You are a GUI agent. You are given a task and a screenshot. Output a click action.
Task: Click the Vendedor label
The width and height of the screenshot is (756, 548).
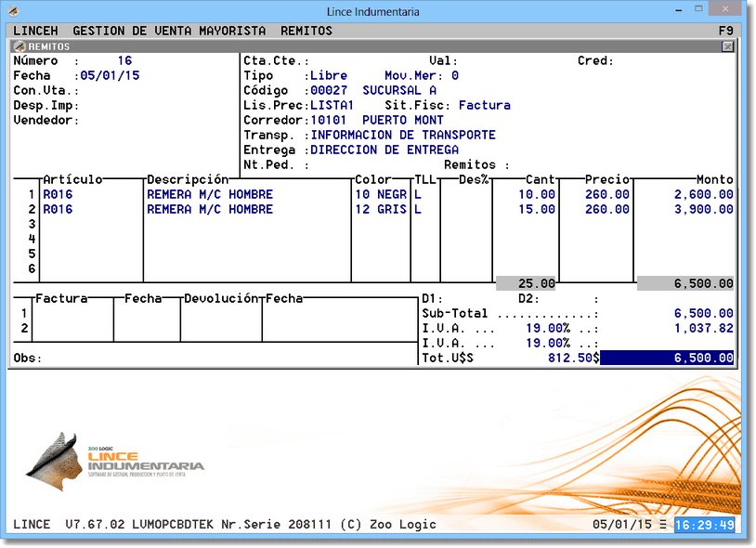[46, 121]
